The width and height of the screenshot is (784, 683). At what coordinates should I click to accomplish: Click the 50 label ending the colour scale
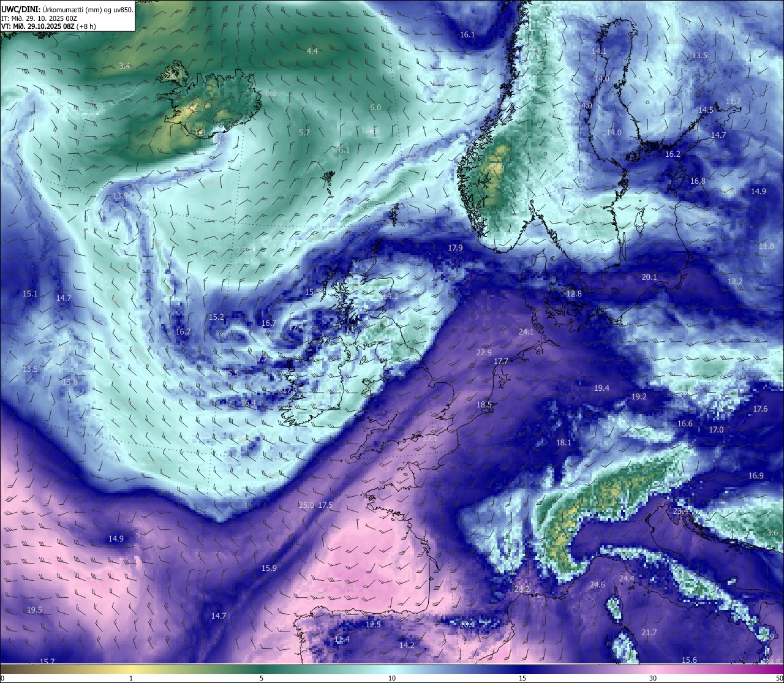779,678
